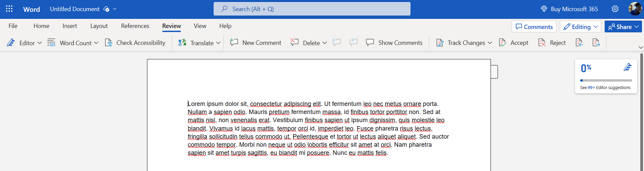Click the word "Morbi" in the paragraph
644x171 pixels.
pos(247,145)
